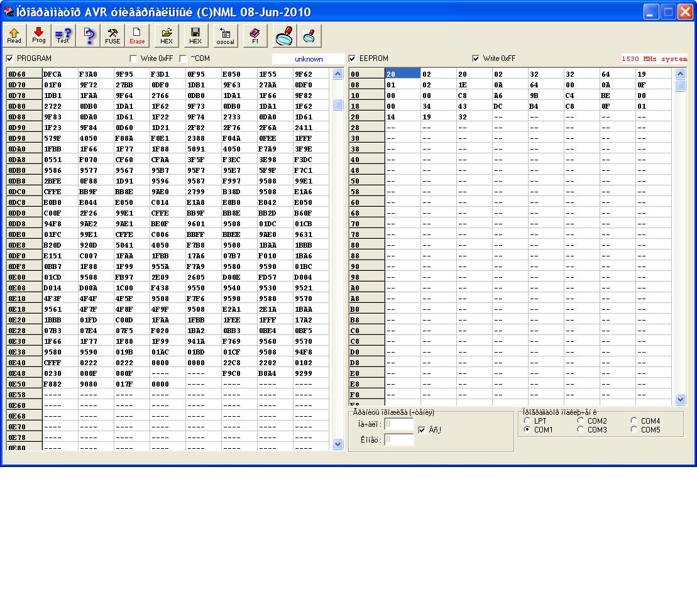Choose the COM5 port radio button
Screen dimensions: 697x616
point(634,430)
